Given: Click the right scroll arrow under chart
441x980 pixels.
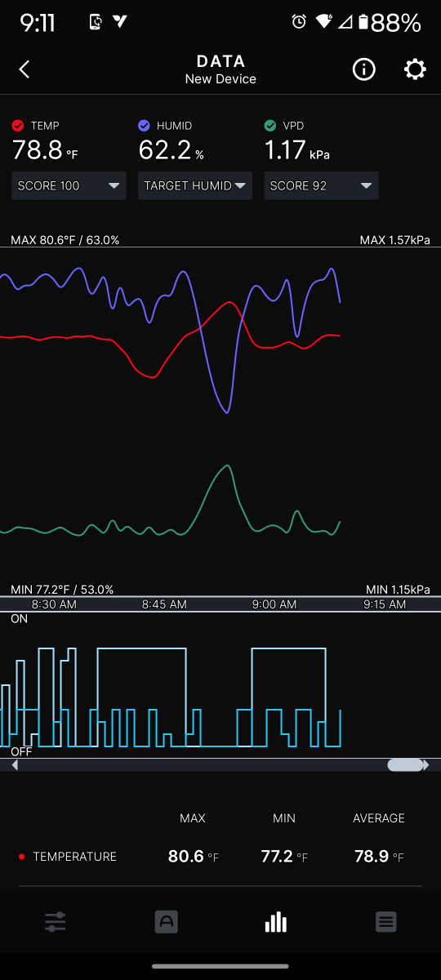Looking at the screenshot, I should [426, 765].
